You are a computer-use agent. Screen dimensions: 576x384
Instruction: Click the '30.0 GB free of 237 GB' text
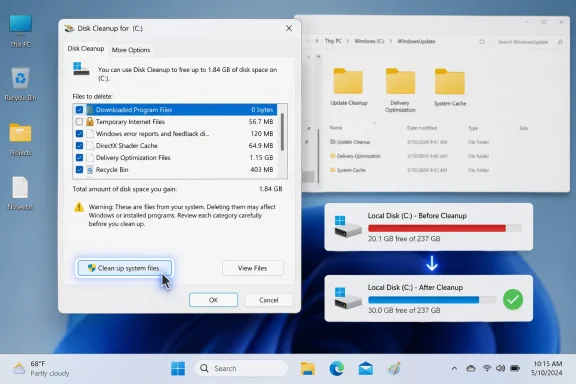pos(404,311)
